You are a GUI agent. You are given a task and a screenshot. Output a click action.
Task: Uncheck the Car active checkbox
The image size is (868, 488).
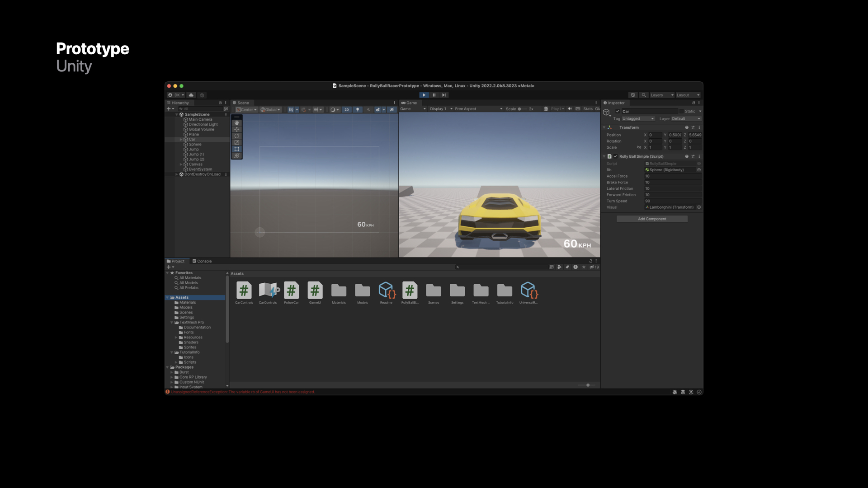tap(618, 111)
